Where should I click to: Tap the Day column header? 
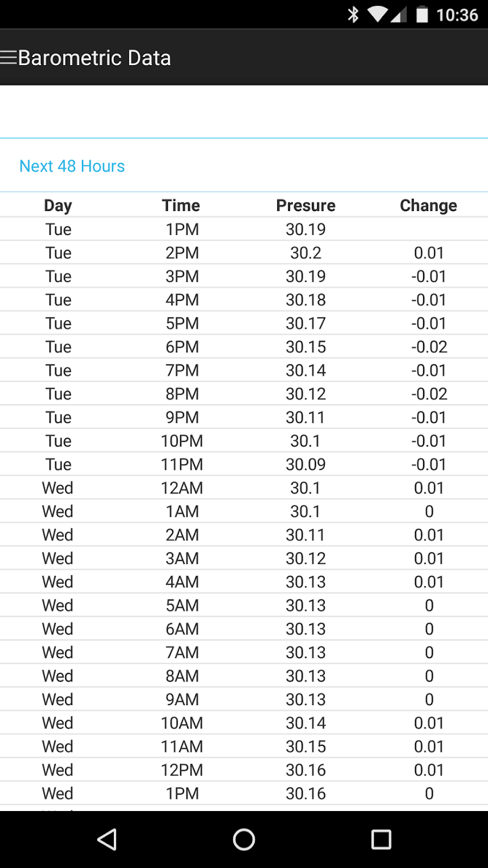[x=58, y=205]
